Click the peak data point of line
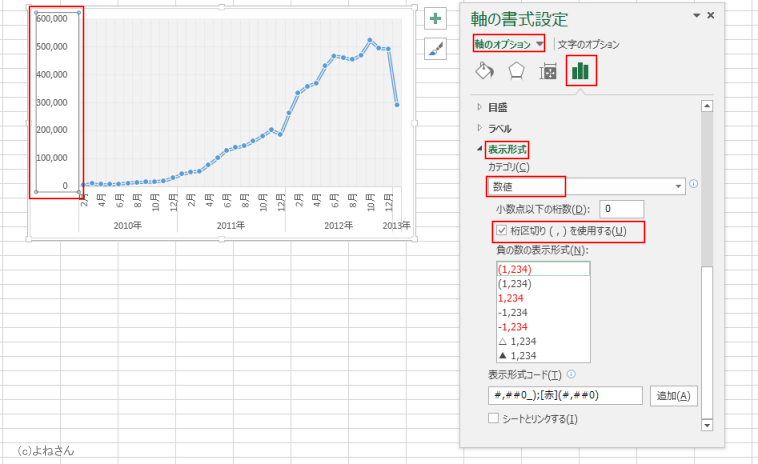 coord(370,41)
